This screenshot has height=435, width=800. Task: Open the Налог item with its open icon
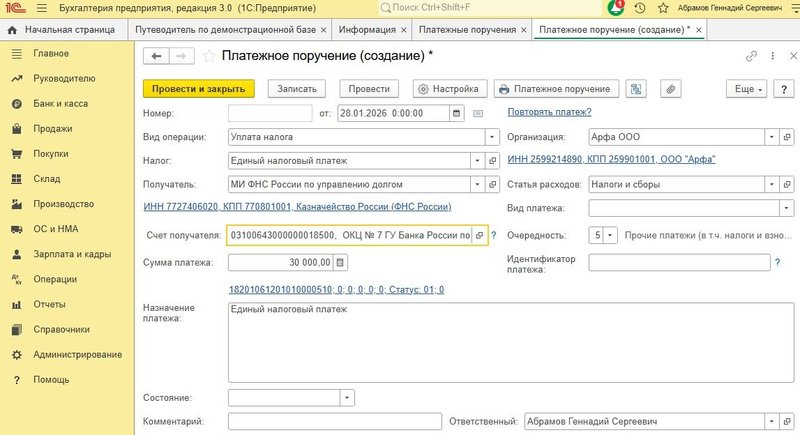492,161
